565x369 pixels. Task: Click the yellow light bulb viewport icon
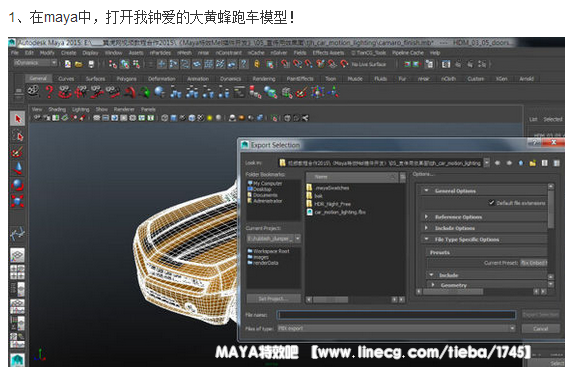pos(209,118)
